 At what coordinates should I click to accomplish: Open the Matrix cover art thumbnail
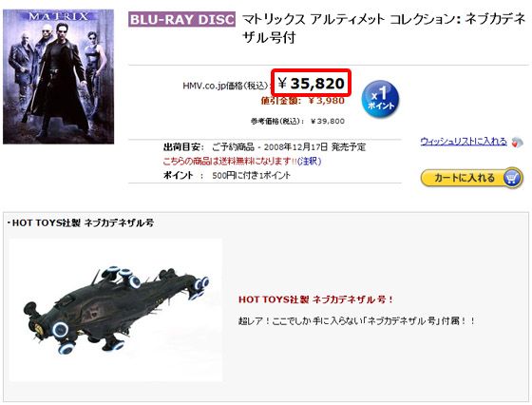58,77
